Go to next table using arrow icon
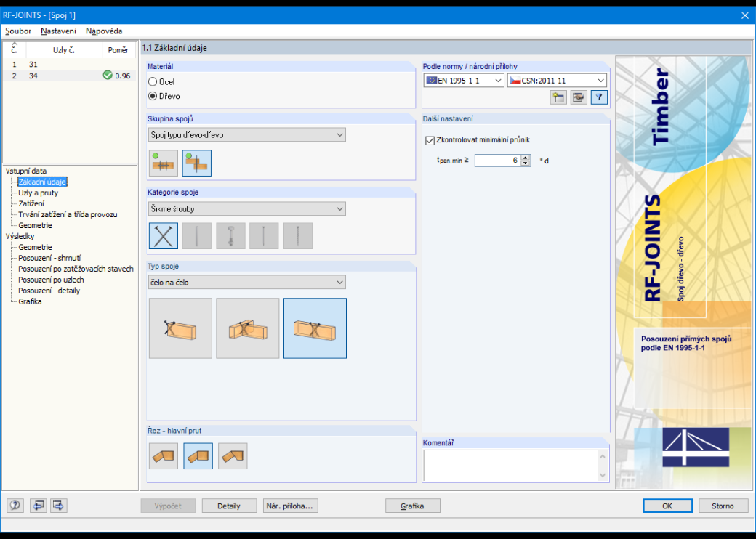The height and width of the screenshot is (539, 756). [x=58, y=506]
